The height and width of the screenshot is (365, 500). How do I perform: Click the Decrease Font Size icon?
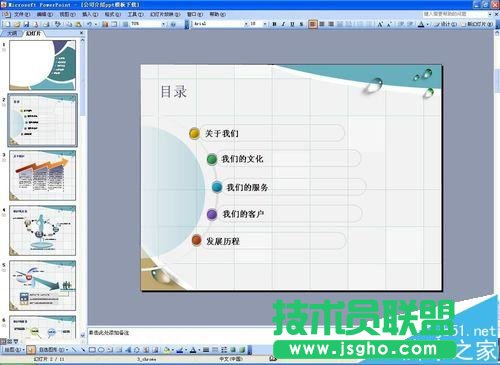coord(389,24)
